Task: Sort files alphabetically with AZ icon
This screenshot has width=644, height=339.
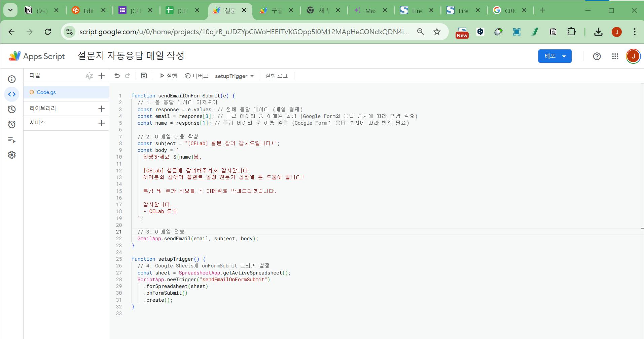Action: (89, 76)
